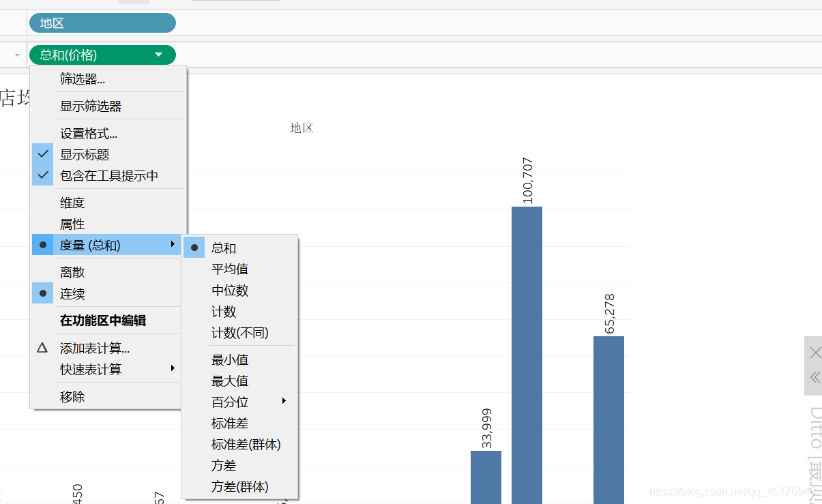Select 中位数 aggregation

point(239,291)
